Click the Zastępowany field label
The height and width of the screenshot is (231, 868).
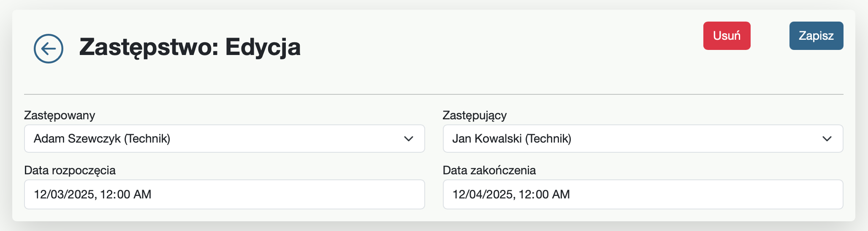[60, 115]
